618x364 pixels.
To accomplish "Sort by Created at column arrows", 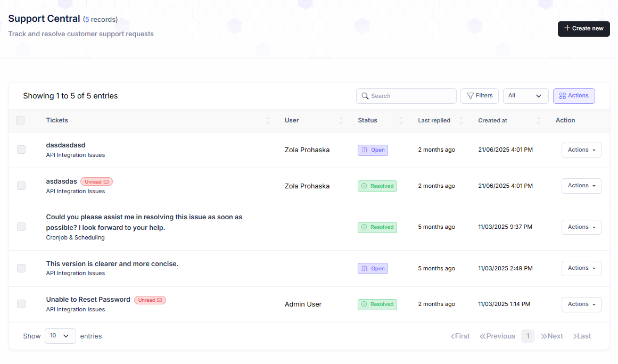I will click(x=538, y=121).
